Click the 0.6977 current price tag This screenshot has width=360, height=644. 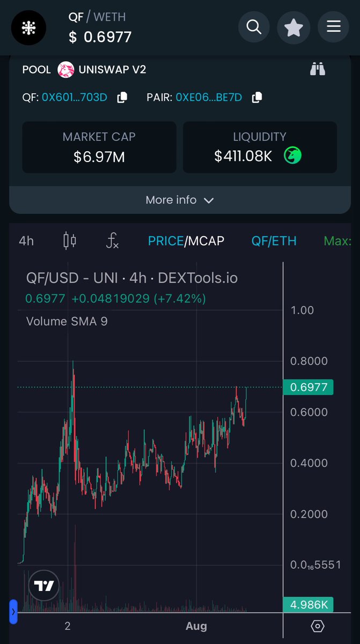[x=308, y=387]
